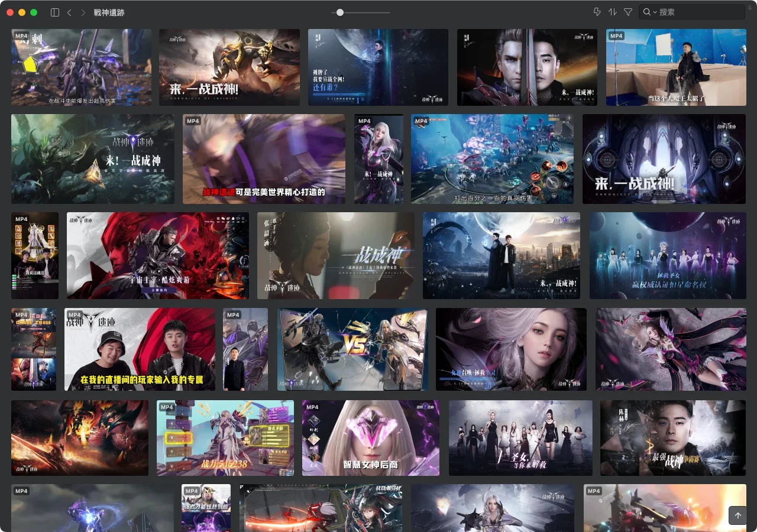Select the VS battle characters thumbnail
This screenshot has width=757, height=532.
[x=352, y=349]
